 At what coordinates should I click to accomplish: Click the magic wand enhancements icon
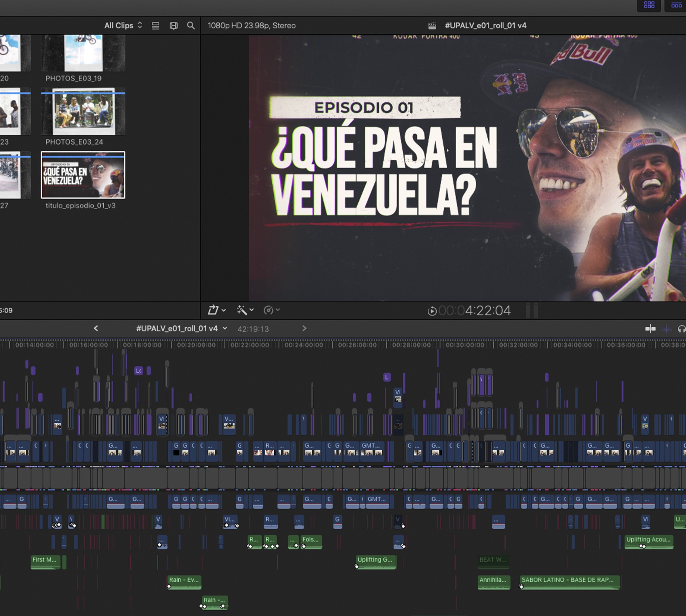coord(242,310)
